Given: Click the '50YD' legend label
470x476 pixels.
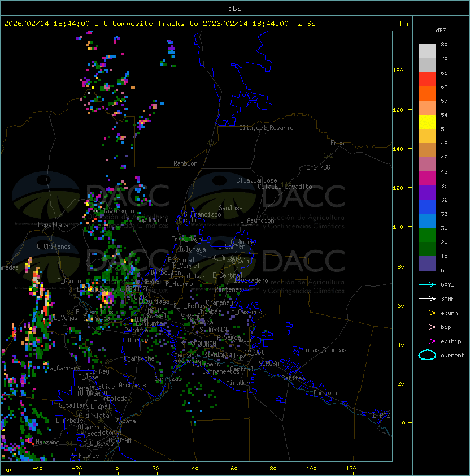Looking at the screenshot, I should click(447, 284).
